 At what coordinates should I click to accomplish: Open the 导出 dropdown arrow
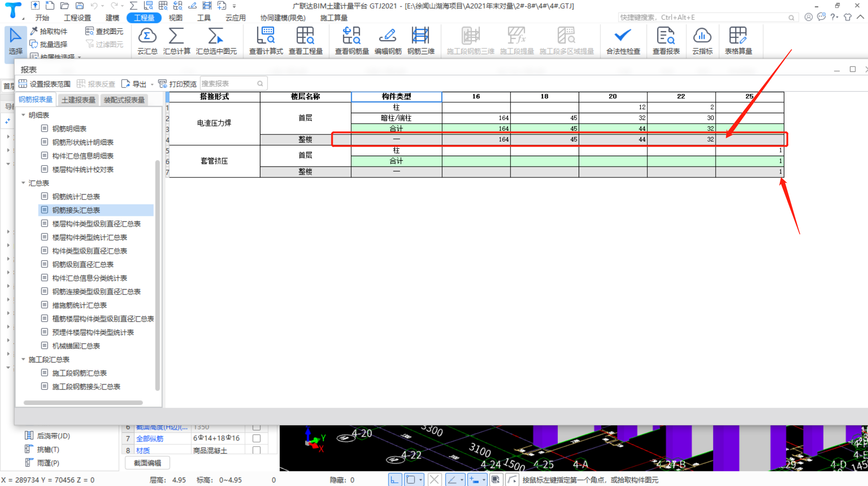[152, 84]
